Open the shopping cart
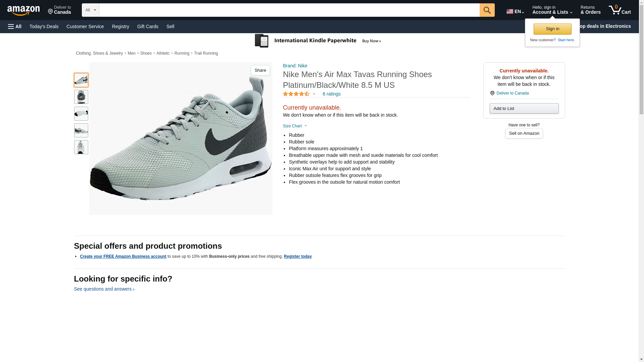Screen dimensions: 644x362 620,10
